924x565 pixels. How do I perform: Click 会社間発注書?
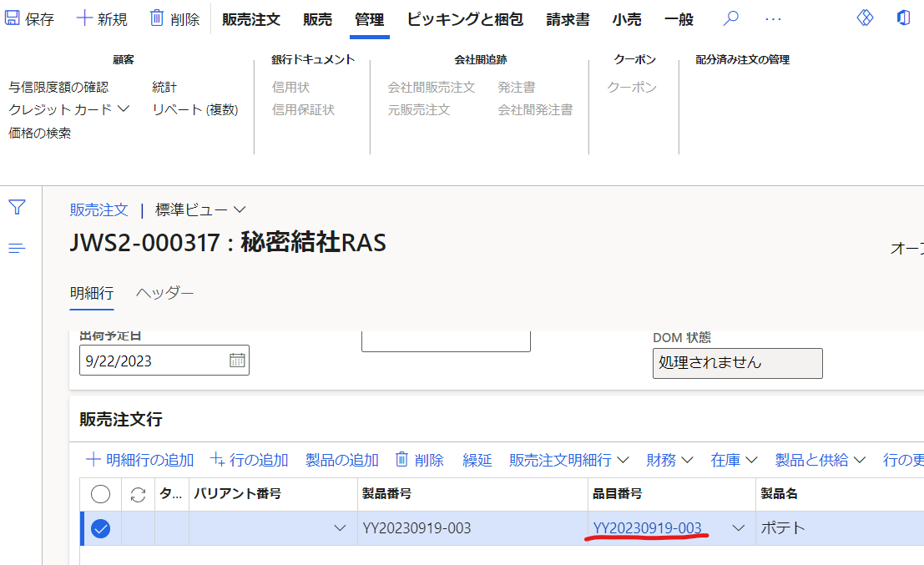[535, 109]
